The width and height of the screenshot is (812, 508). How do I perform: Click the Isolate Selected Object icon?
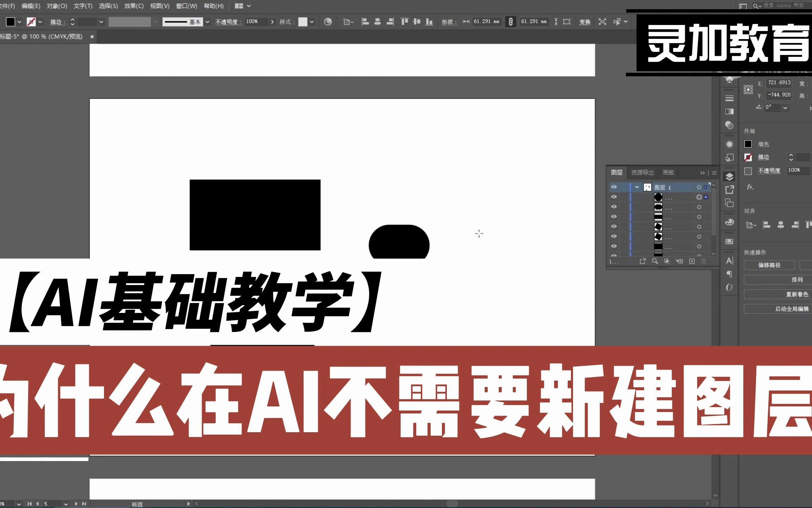coord(603,22)
